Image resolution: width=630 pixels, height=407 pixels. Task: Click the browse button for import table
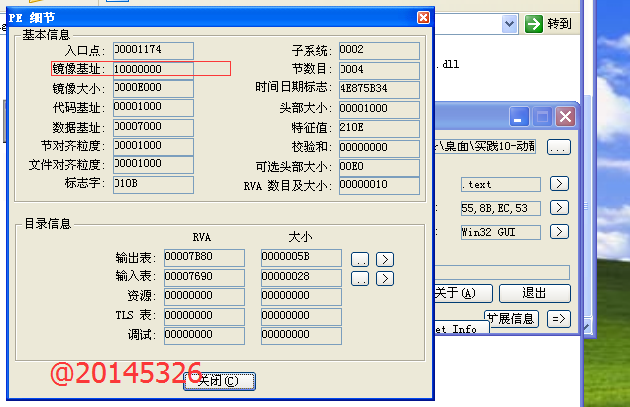point(360,278)
